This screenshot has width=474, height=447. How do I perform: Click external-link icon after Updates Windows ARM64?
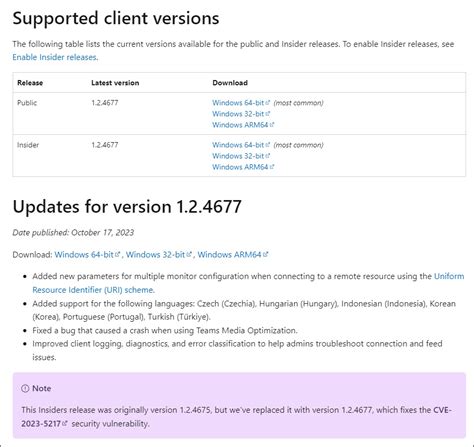pos(265,254)
